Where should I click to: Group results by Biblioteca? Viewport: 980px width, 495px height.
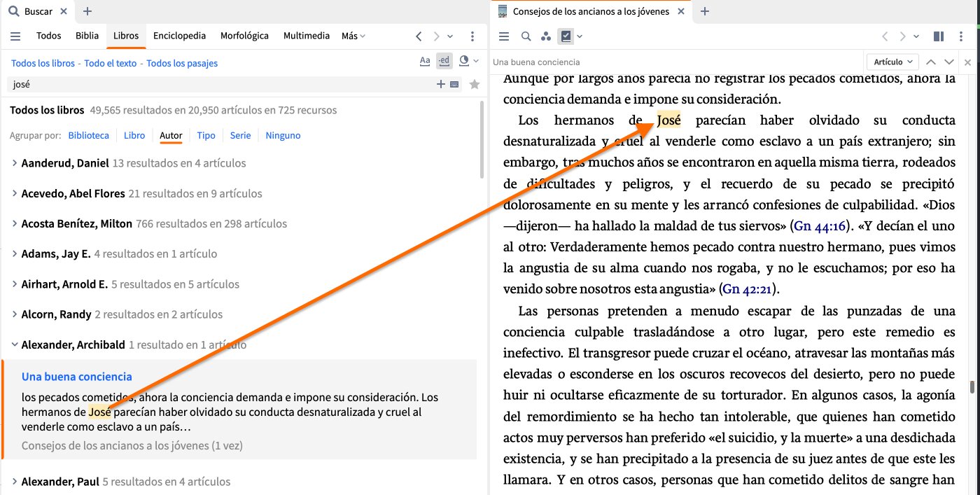tap(89, 135)
